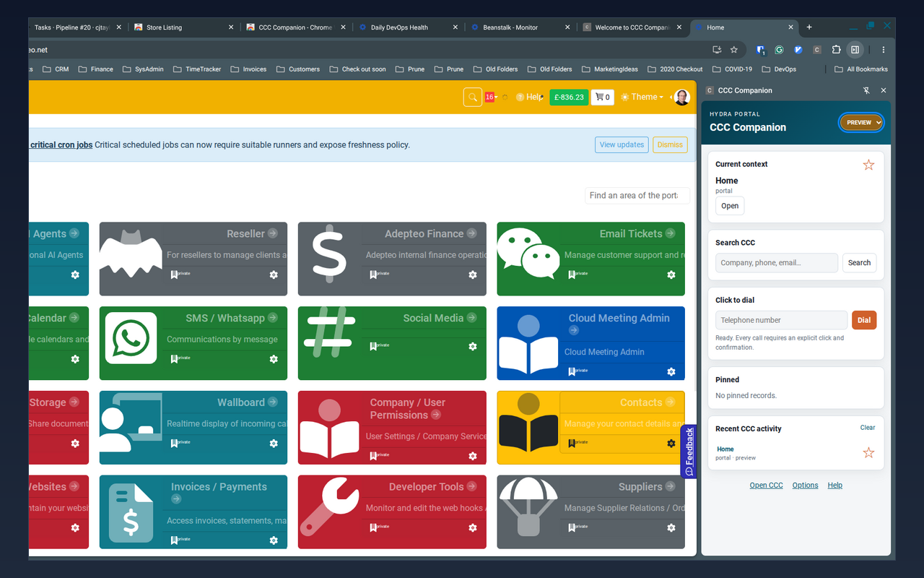Open the MarketingIdeas bookmarks folder
Screen dimensions: 924x578
[610, 69]
